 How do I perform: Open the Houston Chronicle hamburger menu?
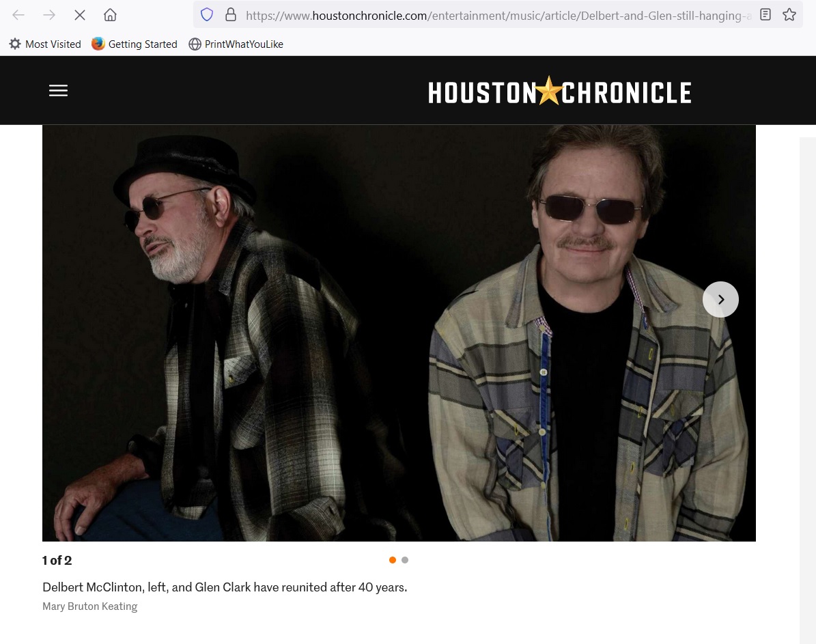59,91
